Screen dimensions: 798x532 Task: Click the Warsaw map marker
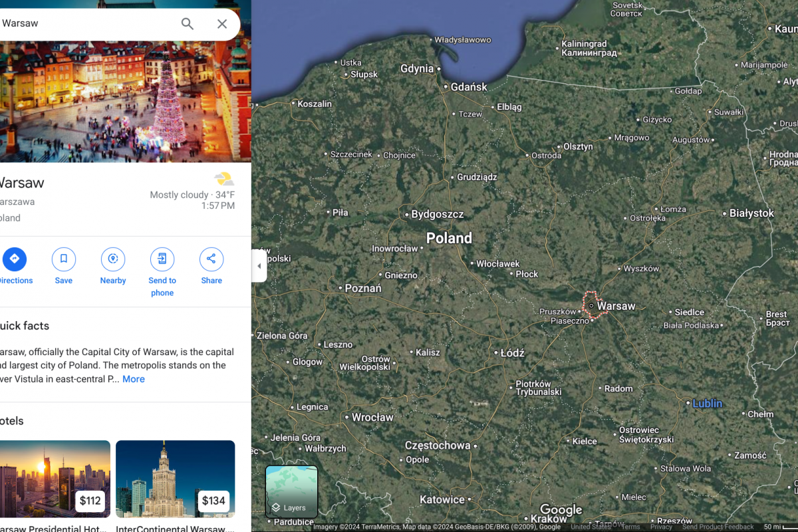tap(591, 306)
